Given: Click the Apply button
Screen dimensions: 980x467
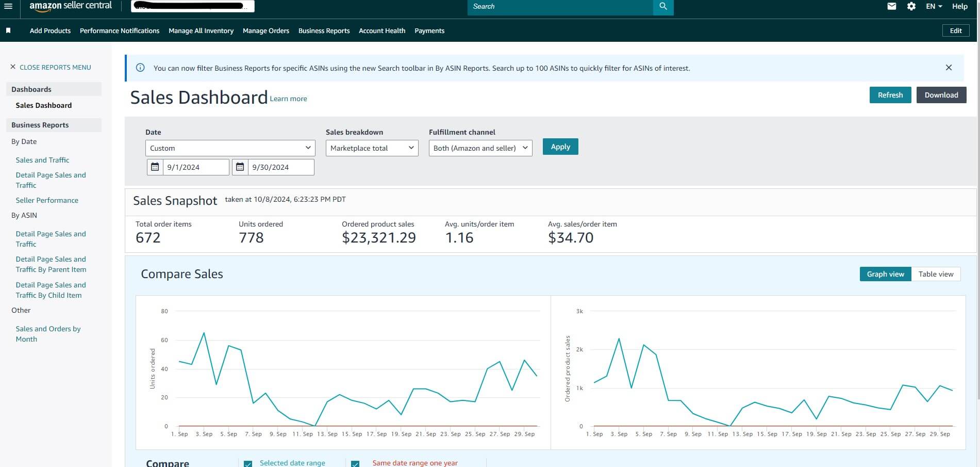Looking at the screenshot, I should 560,147.
